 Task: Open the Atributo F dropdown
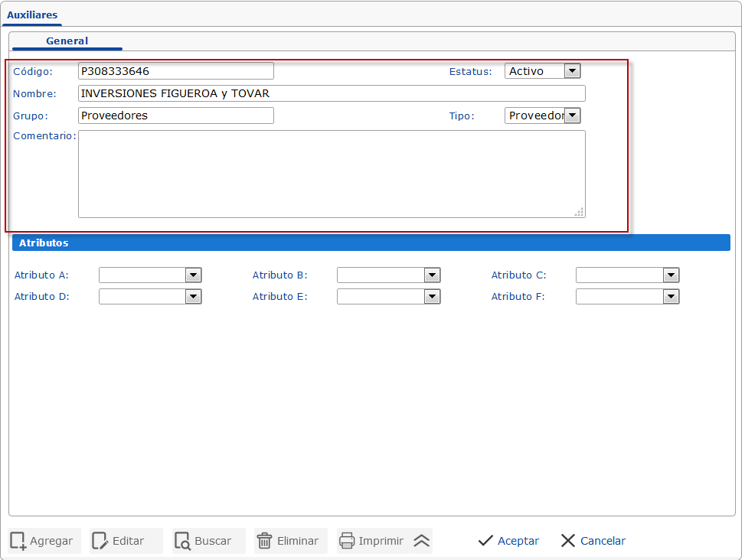(x=671, y=296)
